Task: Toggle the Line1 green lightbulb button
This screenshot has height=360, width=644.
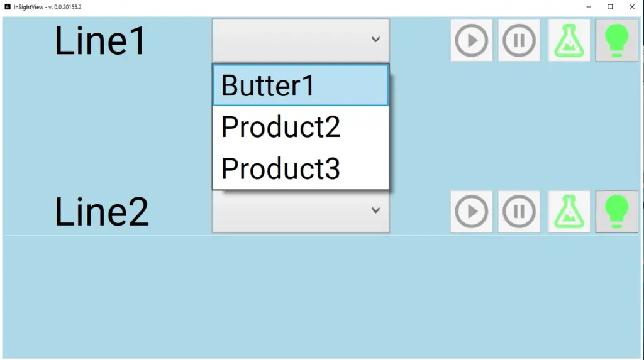Action: [617, 41]
